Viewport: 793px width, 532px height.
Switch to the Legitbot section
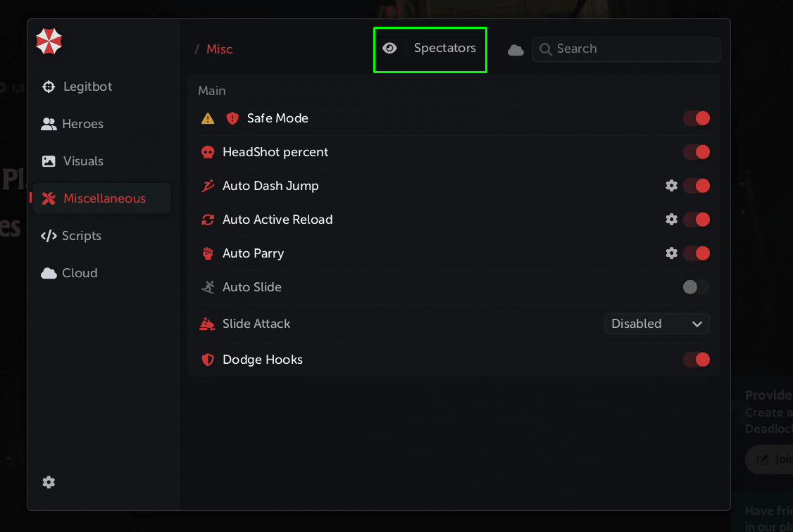87,87
